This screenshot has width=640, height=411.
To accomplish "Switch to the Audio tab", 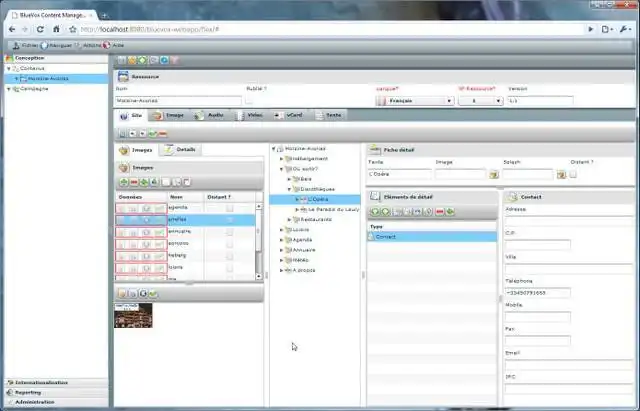I will (209, 116).
